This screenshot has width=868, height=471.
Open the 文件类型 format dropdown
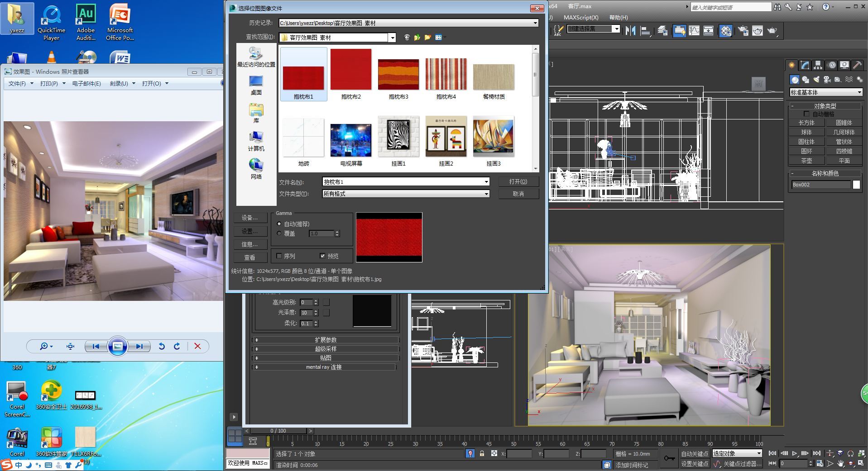[x=486, y=194]
